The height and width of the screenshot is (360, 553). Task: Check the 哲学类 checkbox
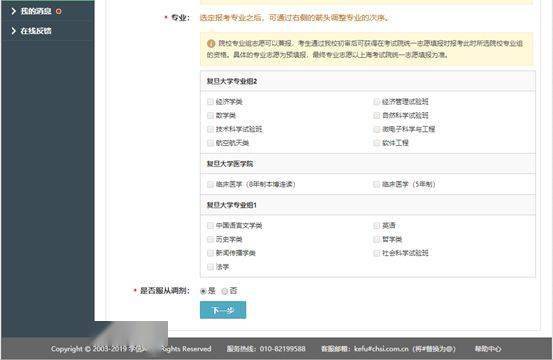[x=376, y=239]
